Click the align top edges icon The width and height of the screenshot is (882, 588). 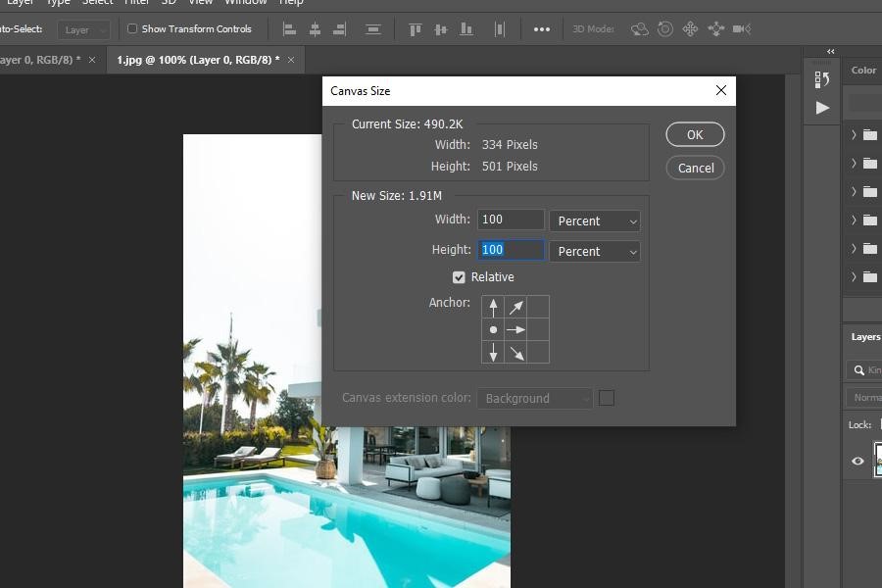[415, 29]
